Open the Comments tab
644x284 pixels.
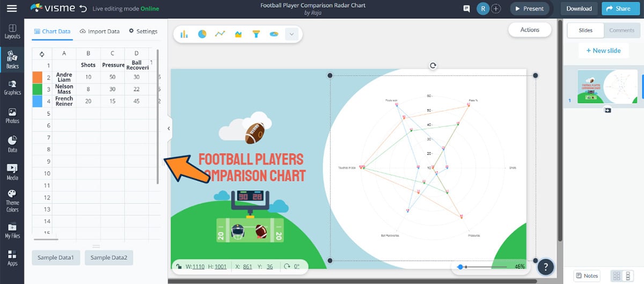[x=621, y=30]
